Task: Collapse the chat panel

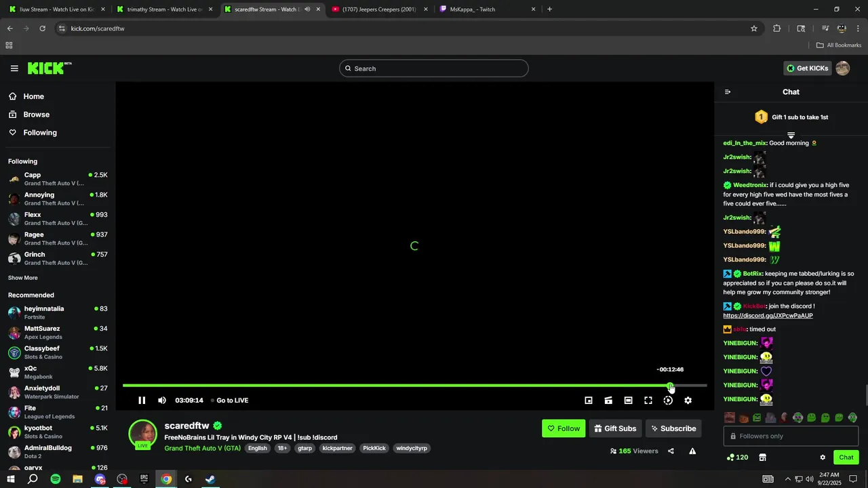Action: 728,92
